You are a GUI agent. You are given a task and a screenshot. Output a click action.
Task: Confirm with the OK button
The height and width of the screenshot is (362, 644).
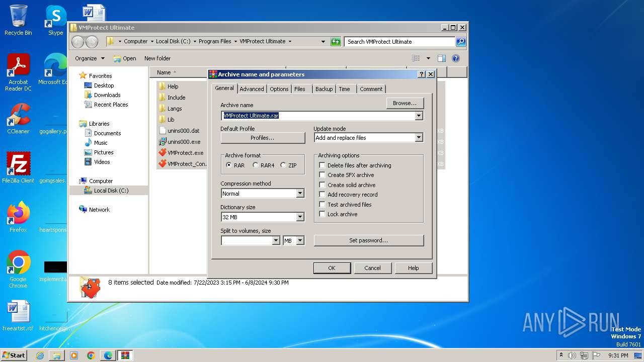[332, 268]
